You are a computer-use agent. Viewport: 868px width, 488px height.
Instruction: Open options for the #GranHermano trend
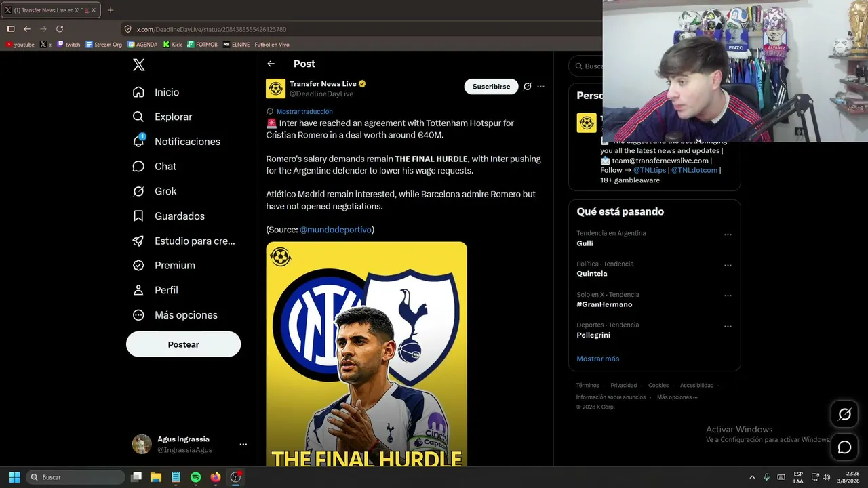pos(728,296)
